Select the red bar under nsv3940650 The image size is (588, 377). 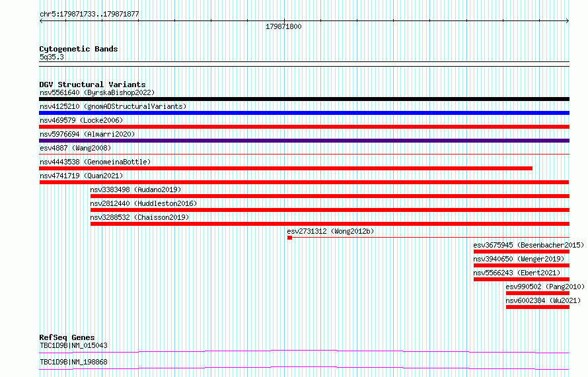(x=522, y=265)
